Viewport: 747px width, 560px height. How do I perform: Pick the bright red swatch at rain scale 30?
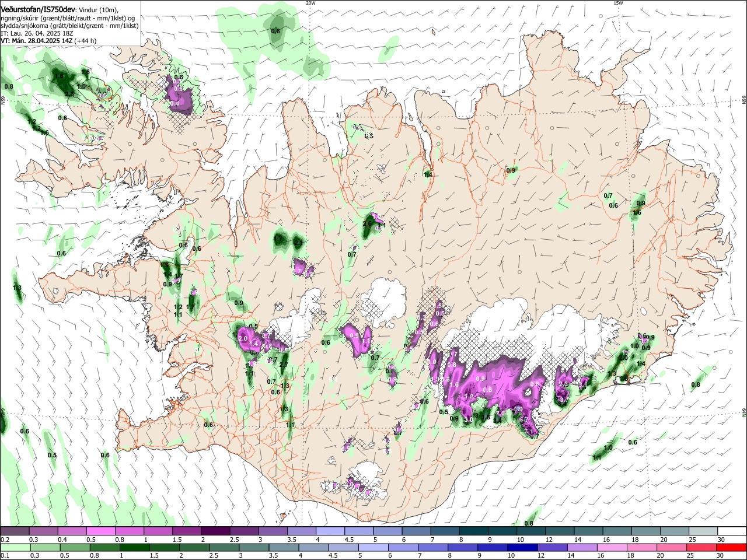pos(731,547)
